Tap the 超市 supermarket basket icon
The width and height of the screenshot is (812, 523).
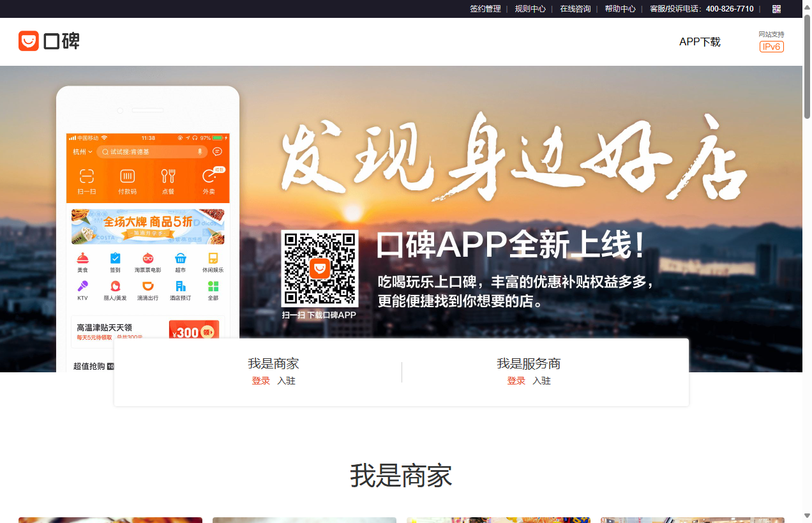coord(181,259)
